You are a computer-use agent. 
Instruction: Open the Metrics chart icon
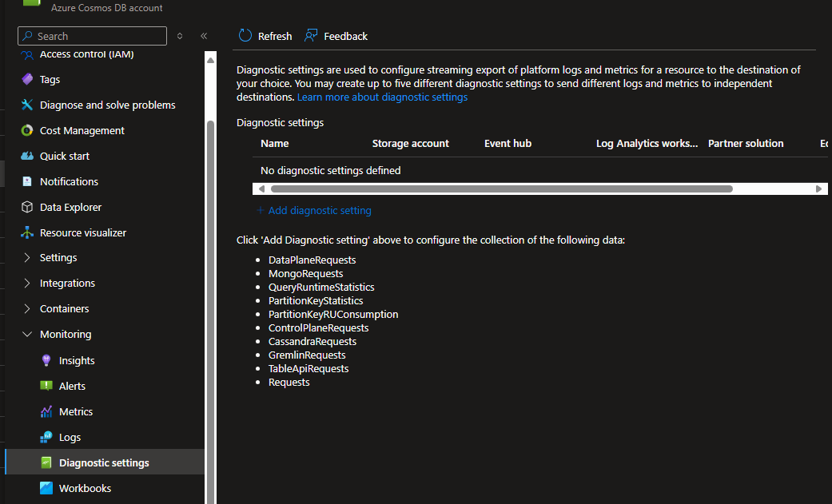[x=46, y=411]
